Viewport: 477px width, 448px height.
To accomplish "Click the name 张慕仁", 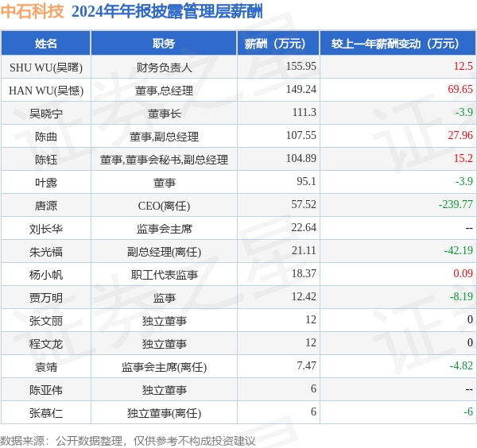I will tap(46, 413).
